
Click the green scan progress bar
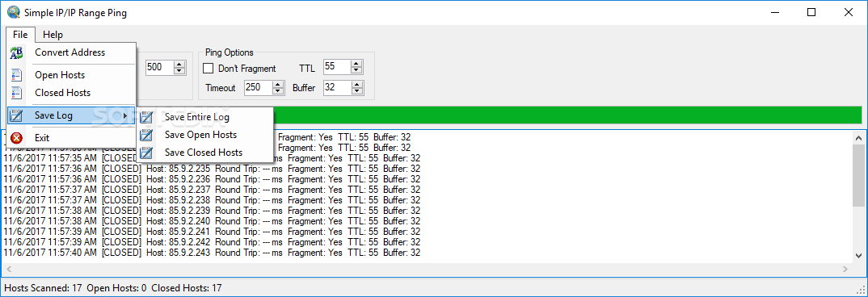[567, 115]
